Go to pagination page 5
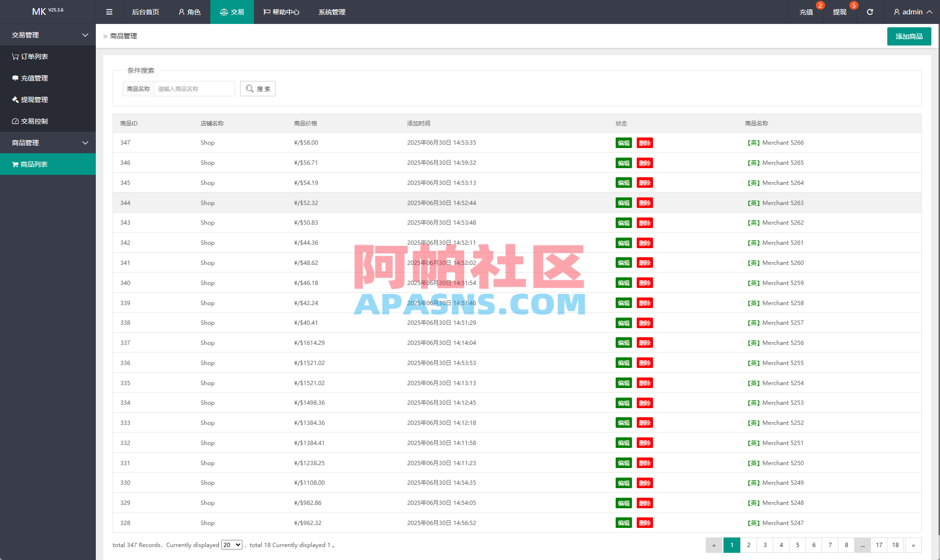Screen dimensions: 940x560 coord(797,545)
